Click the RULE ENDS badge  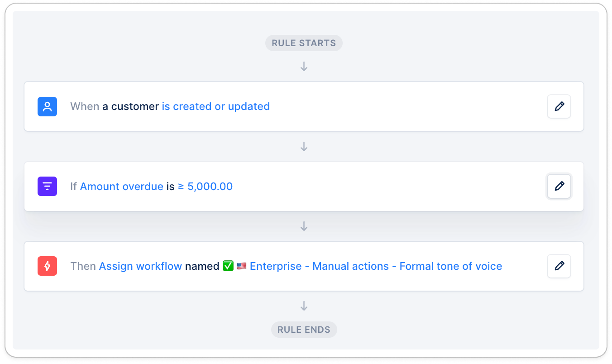click(x=304, y=330)
